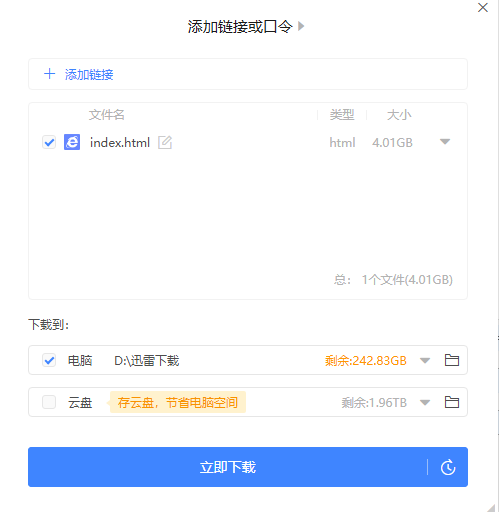Click the D:\迅雷下载 path field

coord(147,360)
